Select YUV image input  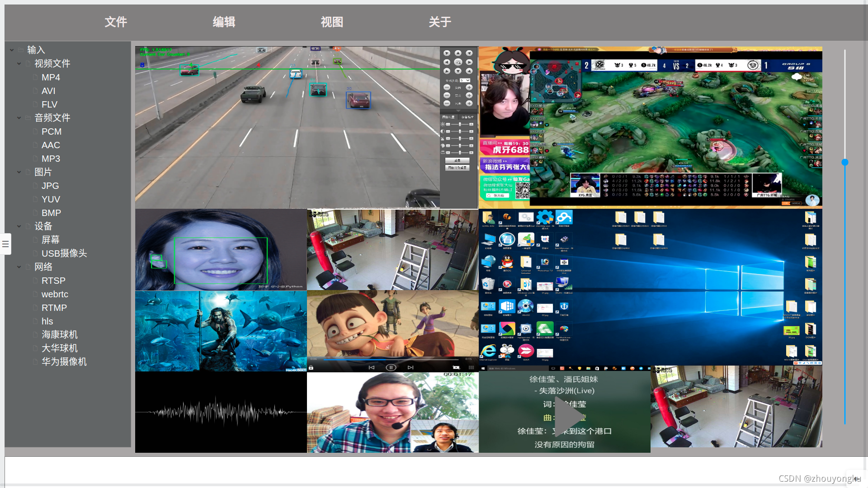tap(51, 199)
